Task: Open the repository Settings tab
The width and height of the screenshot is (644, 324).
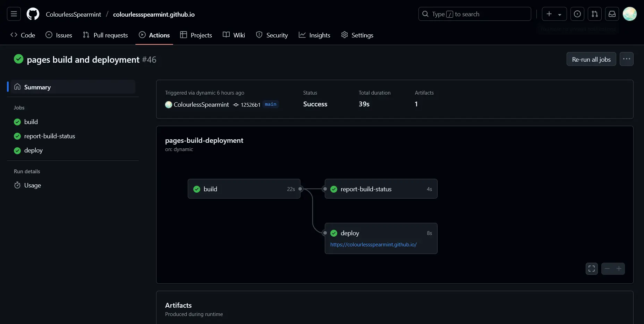Action: tap(357, 35)
